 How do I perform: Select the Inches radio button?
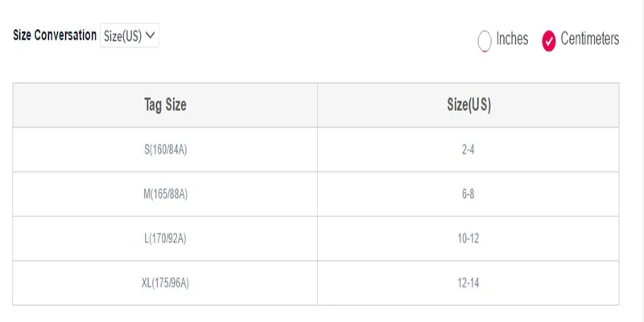click(x=485, y=41)
